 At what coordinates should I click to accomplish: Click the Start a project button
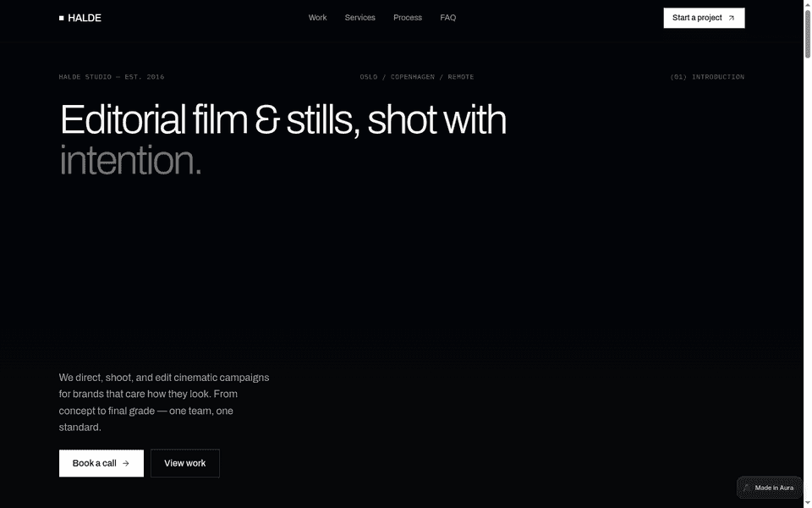[x=704, y=18]
